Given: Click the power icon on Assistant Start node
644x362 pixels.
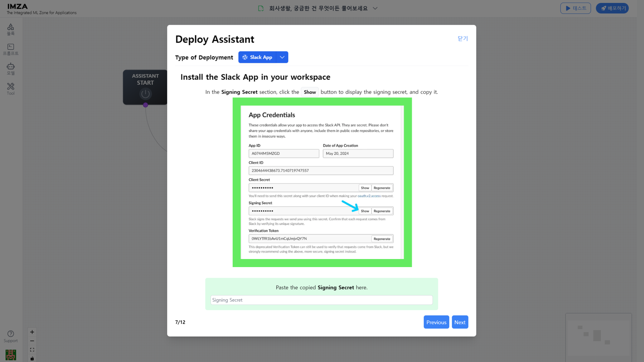Looking at the screenshot, I should click(145, 94).
